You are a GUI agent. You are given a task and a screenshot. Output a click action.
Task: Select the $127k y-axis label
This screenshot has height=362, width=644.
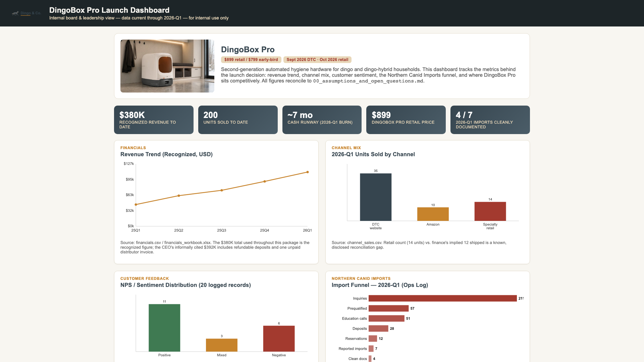[129, 164]
